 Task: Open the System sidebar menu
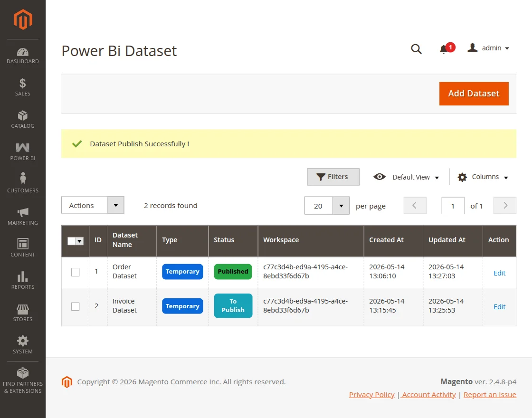point(23,345)
